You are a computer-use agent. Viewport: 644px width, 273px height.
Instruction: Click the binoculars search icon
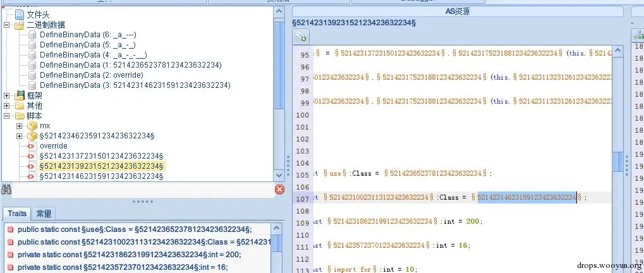point(6,189)
